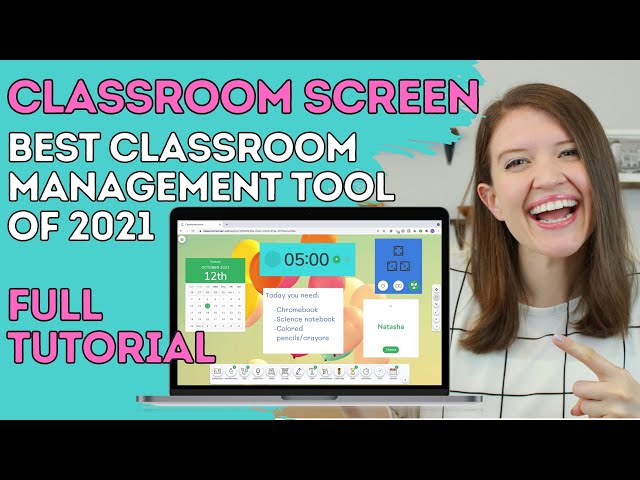Open the Background widget in the bottom toolbar
640x480 pixels.
[217, 371]
